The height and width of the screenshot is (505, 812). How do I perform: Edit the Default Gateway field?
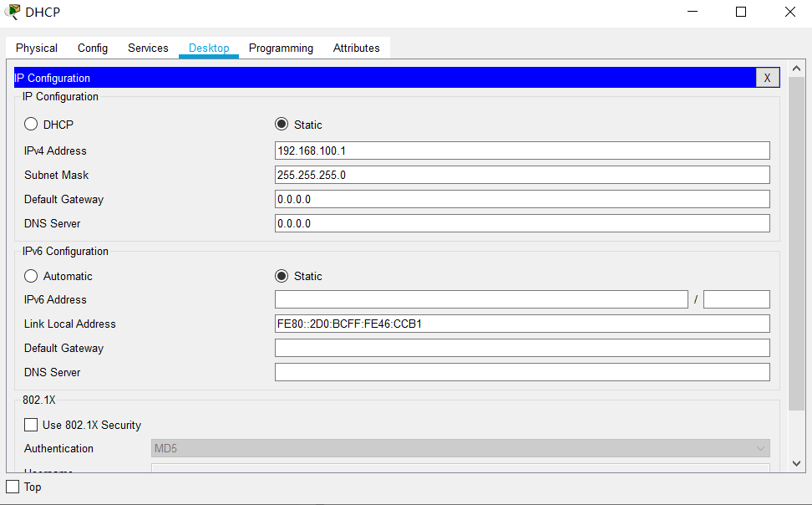[521, 199]
